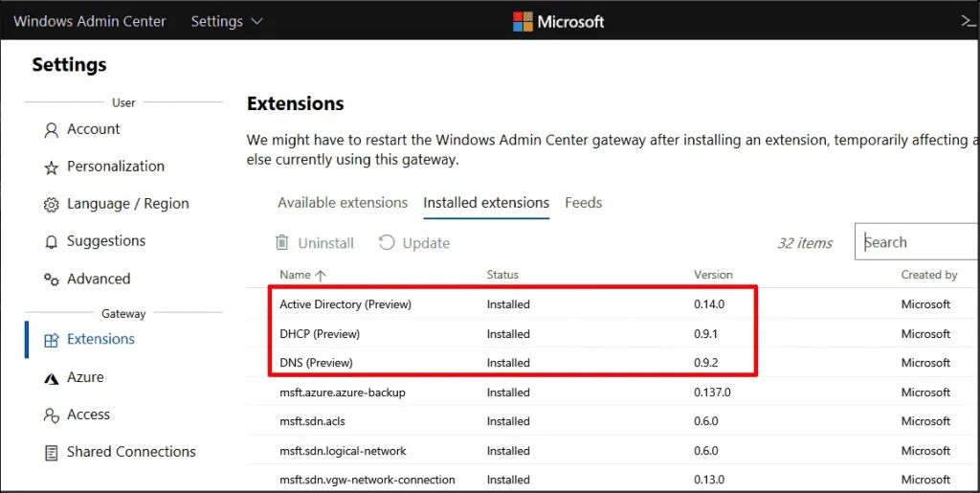980x493 pixels.
Task: Click the Account person icon
Action: [x=52, y=130]
